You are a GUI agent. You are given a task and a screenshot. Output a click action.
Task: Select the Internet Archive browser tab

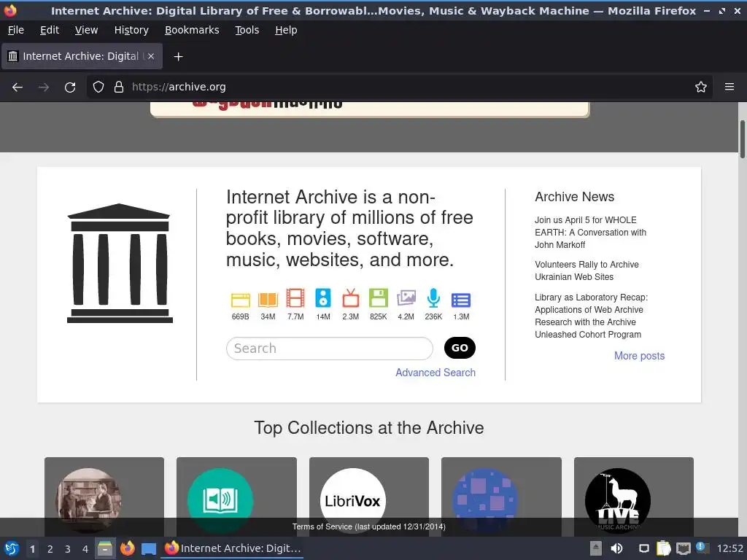pos(82,56)
